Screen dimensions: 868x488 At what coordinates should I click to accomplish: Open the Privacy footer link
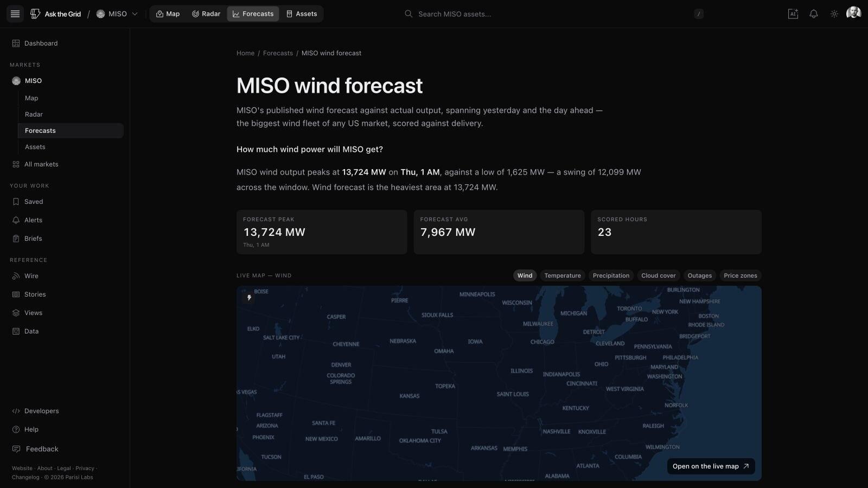pos(85,468)
